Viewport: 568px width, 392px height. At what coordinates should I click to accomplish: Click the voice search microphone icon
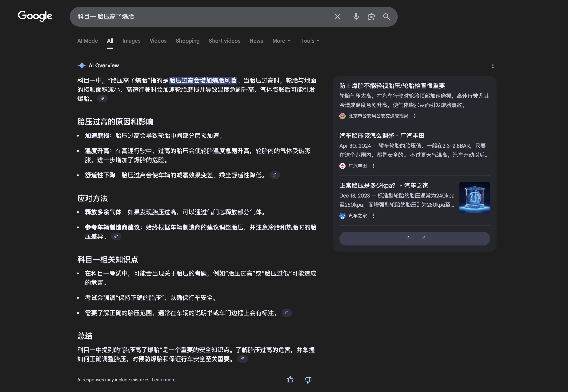356,17
